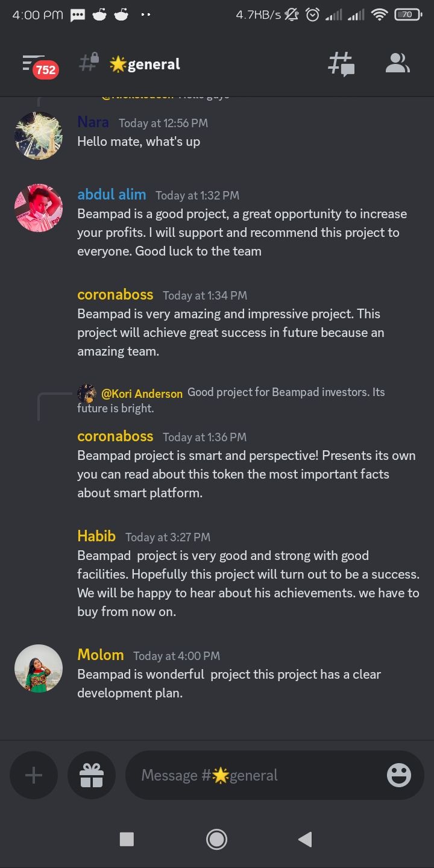434x868 pixels.
Task: Tap the Molom username label
Action: pyautogui.click(x=101, y=655)
